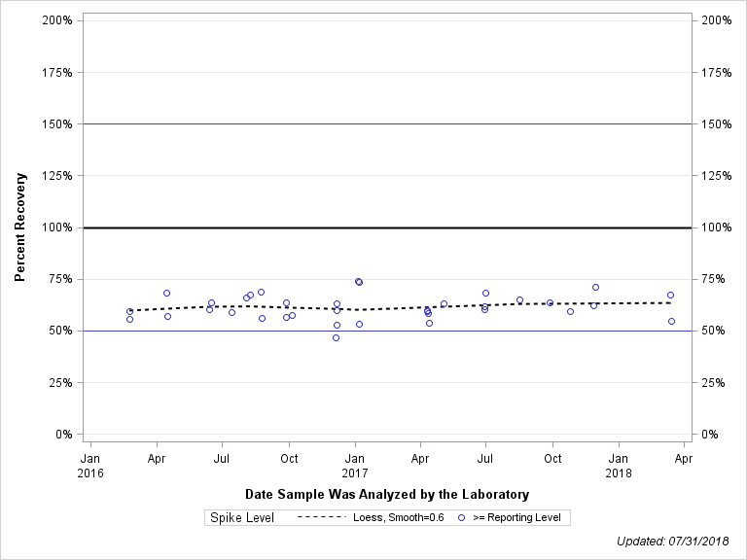Click the 175% label on the left axis
This screenshot has width=747, height=560.
click(57, 72)
